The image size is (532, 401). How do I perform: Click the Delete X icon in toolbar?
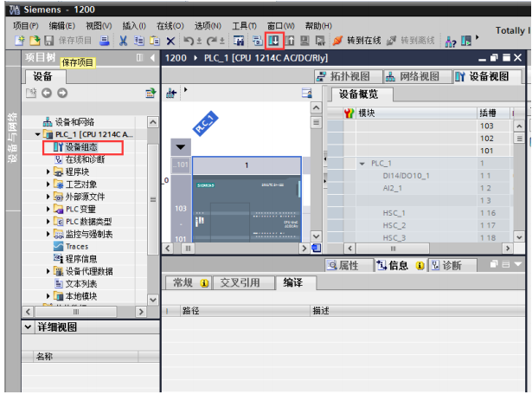coord(170,41)
